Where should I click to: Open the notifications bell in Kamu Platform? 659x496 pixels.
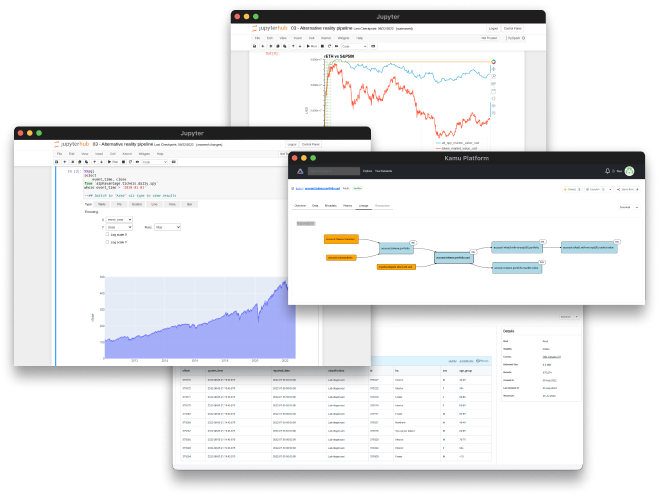click(607, 171)
